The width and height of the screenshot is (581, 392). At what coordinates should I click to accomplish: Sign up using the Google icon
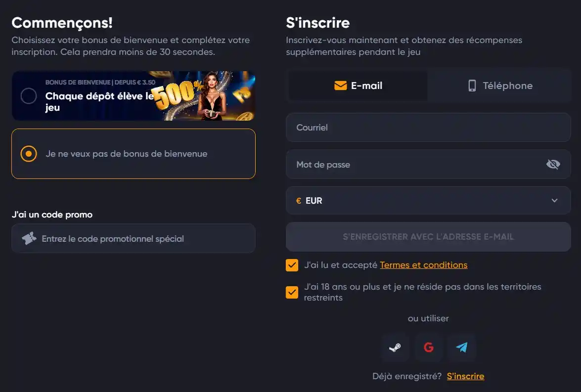click(429, 348)
